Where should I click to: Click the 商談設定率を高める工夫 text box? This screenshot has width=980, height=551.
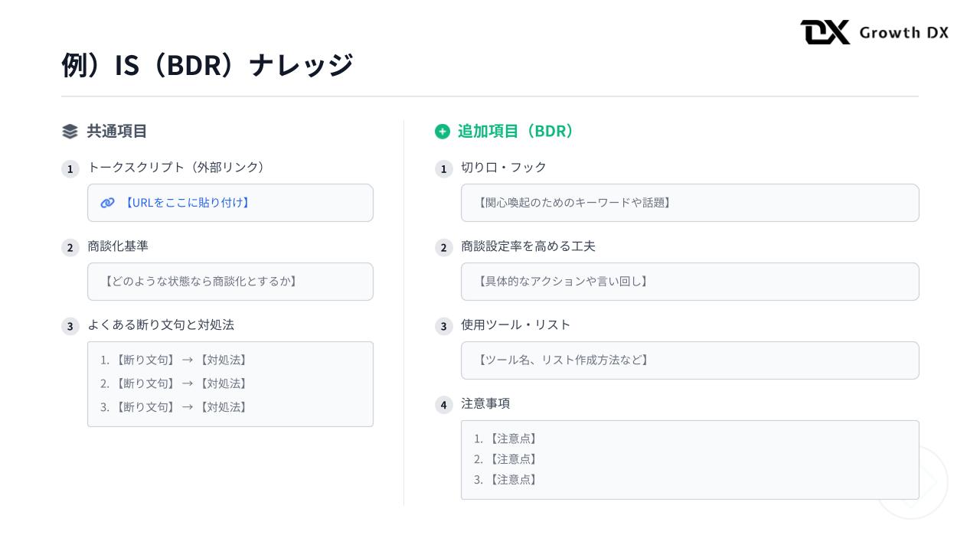click(689, 282)
